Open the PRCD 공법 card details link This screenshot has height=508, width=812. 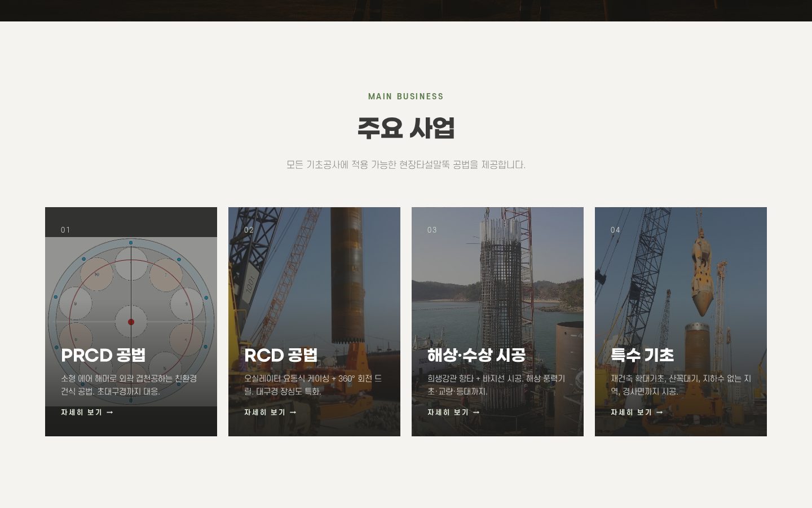tap(87, 413)
